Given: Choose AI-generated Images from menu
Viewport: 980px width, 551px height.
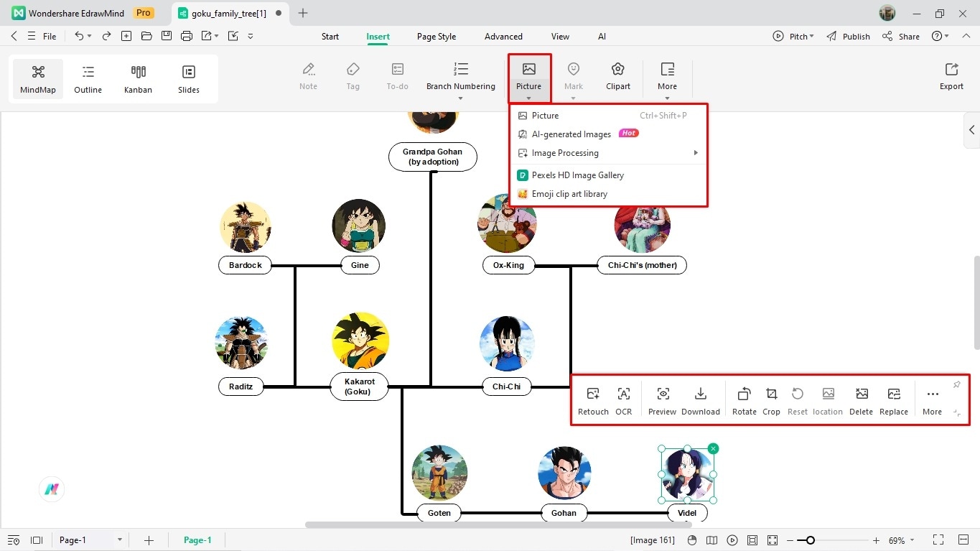Looking at the screenshot, I should 609,134.
